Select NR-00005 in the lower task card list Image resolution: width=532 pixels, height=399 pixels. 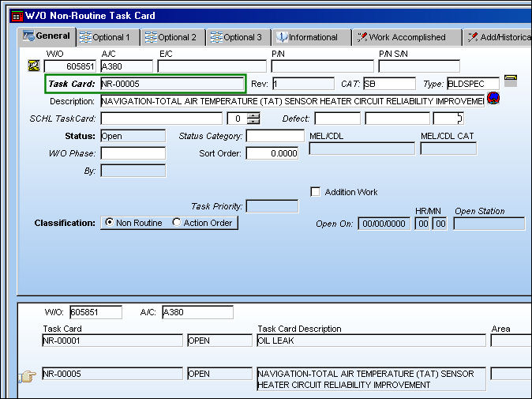[112, 374]
